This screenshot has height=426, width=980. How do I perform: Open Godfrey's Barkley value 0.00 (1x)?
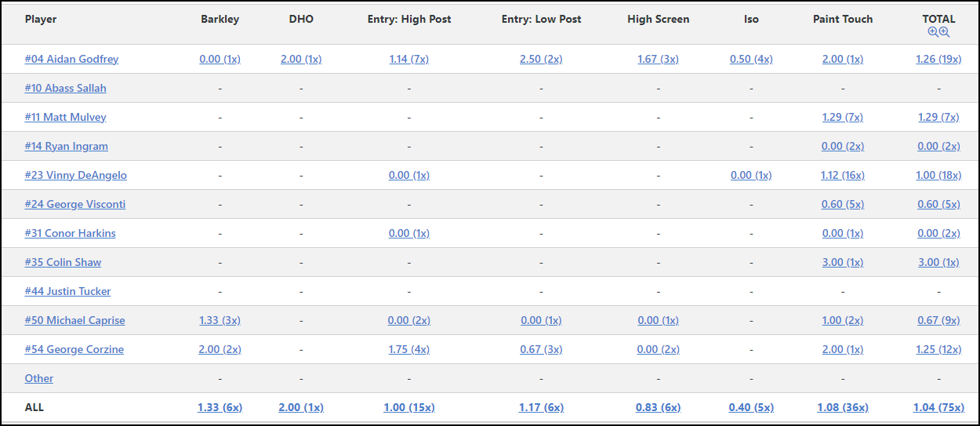pyautogui.click(x=220, y=59)
